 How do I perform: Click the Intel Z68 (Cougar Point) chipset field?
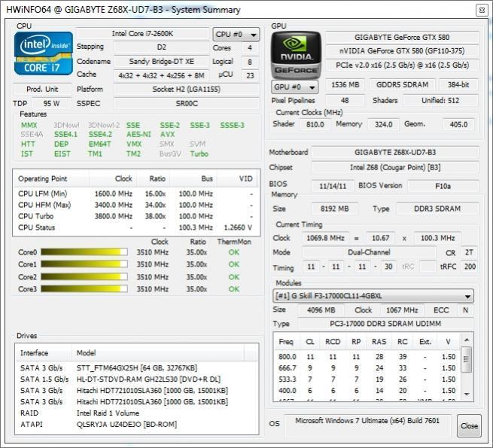[x=395, y=167]
